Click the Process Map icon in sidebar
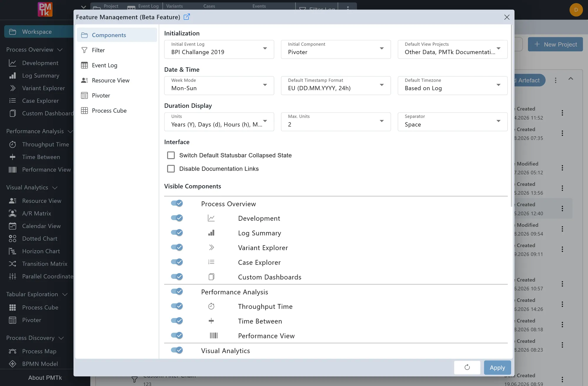Viewport: 588px width, 386px height. tap(12, 351)
